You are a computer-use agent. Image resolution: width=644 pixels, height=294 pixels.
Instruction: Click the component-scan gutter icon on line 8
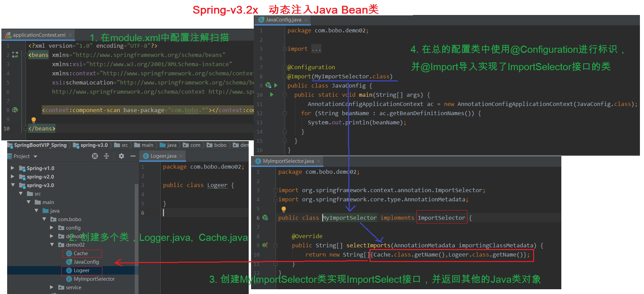(15, 110)
